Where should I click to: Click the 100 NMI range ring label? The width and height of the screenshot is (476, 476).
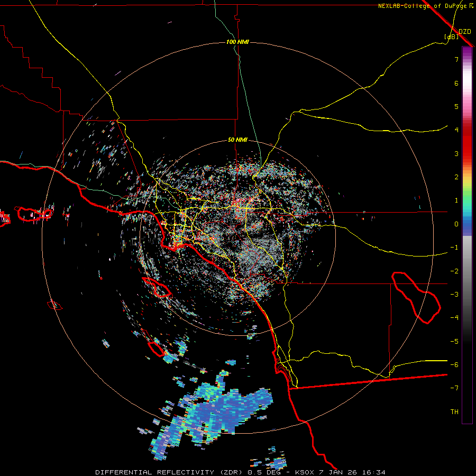[237, 42]
